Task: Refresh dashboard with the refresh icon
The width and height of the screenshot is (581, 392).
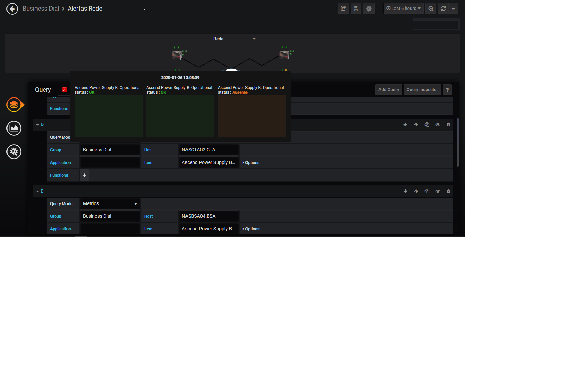Action: 443,9
